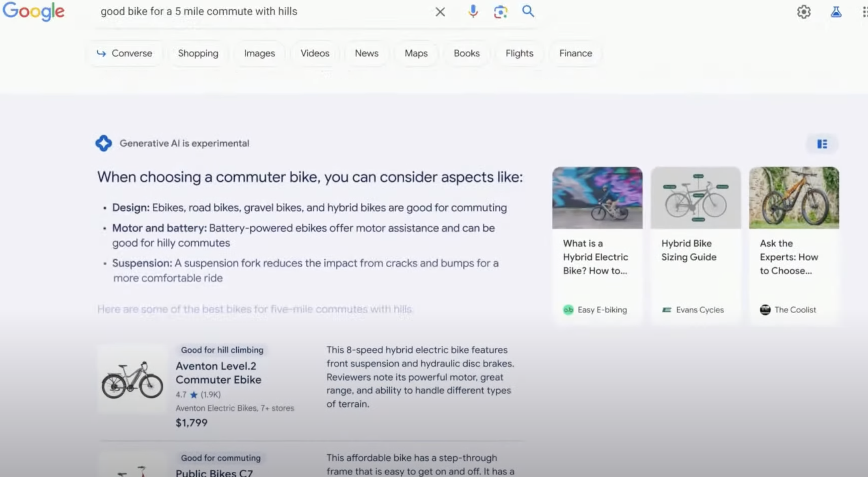
Task: Click the 'Good for hill climbing' tag
Action: pos(222,350)
